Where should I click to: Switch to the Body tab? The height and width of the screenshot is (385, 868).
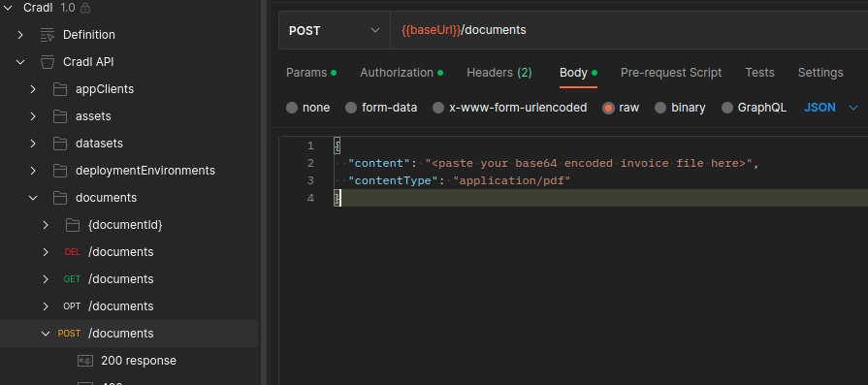pos(578,73)
